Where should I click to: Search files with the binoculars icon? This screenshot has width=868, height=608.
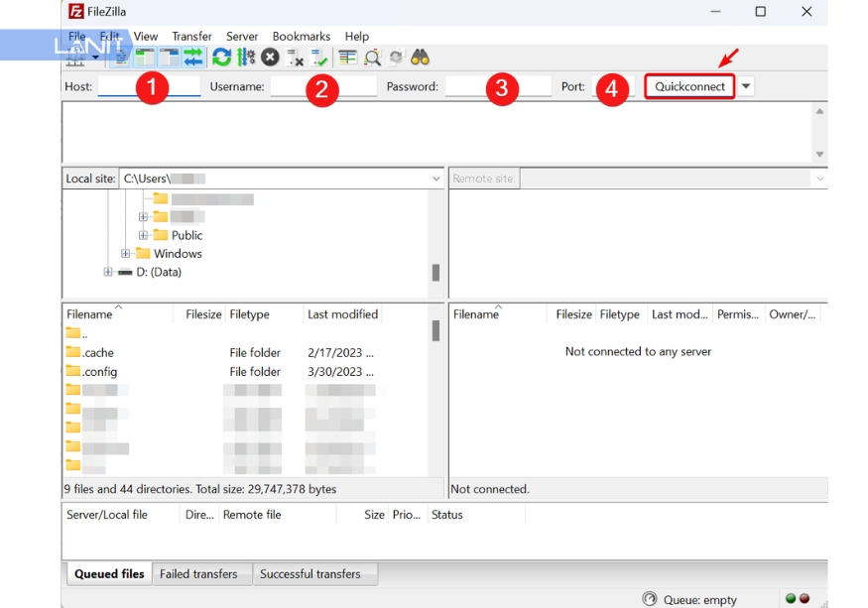click(421, 58)
